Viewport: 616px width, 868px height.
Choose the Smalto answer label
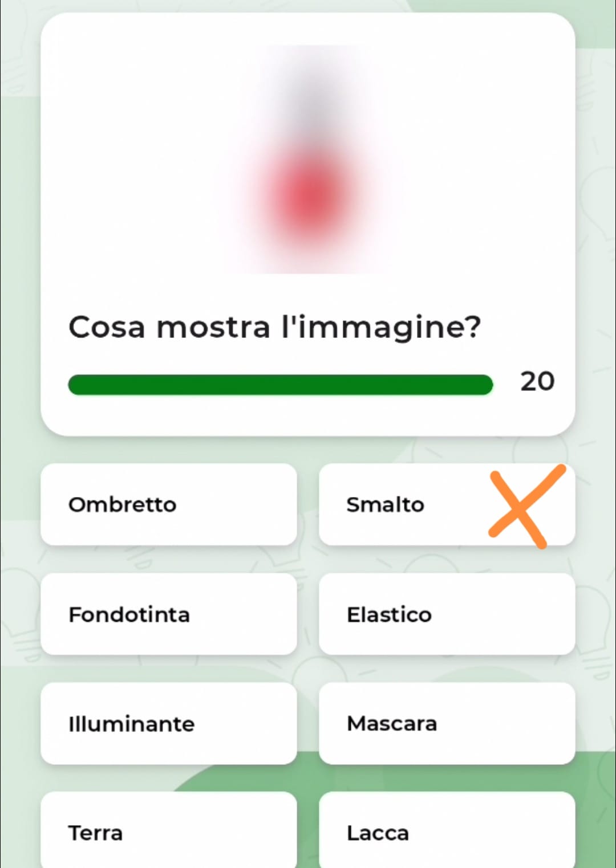(386, 504)
